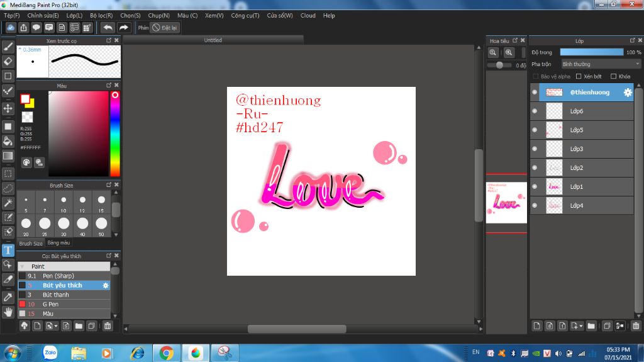Click the Đặt lại reset button

coord(165,28)
